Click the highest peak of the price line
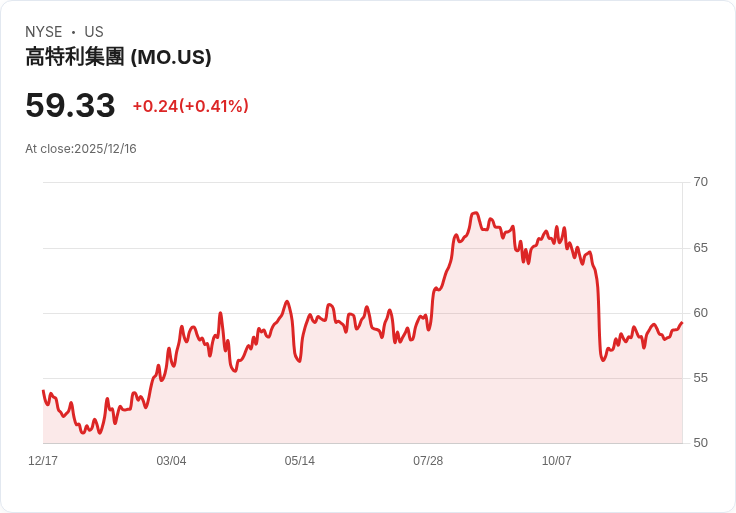 [x=476, y=213]
